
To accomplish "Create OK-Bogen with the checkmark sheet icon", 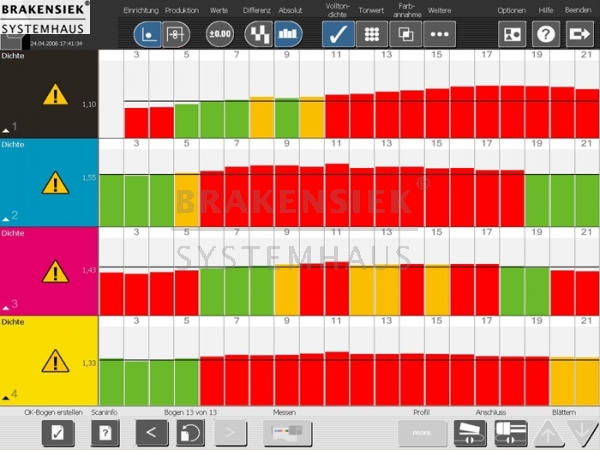I will point(58,433).
